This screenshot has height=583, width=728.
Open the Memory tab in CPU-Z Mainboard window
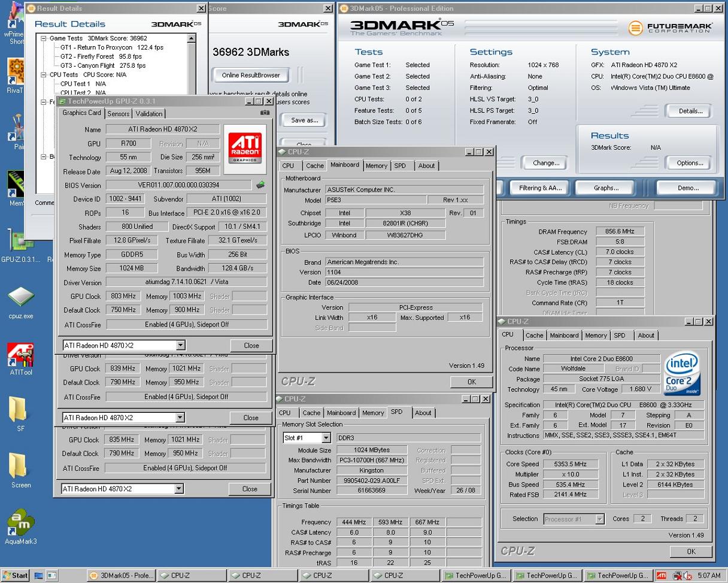[x=376, y=166]
